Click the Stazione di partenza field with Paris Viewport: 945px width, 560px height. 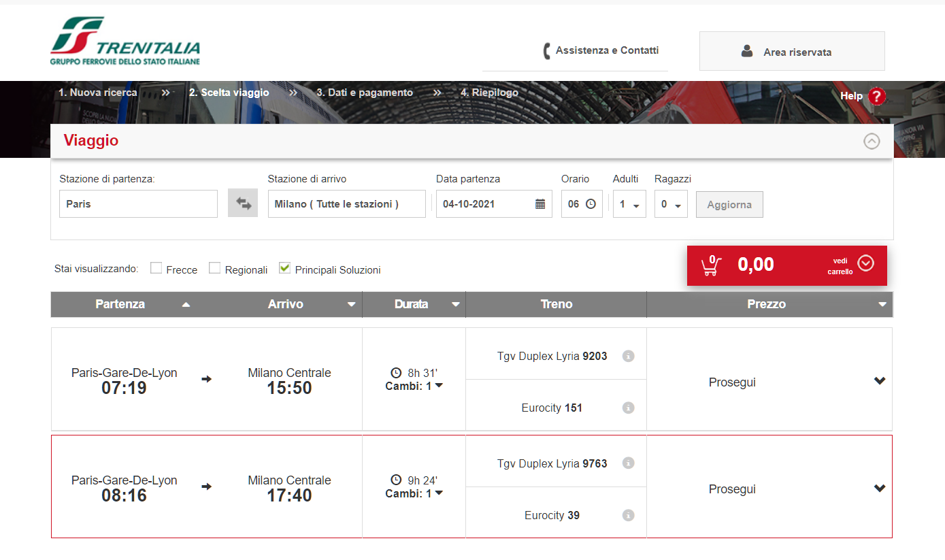click(x=138, y=203)
